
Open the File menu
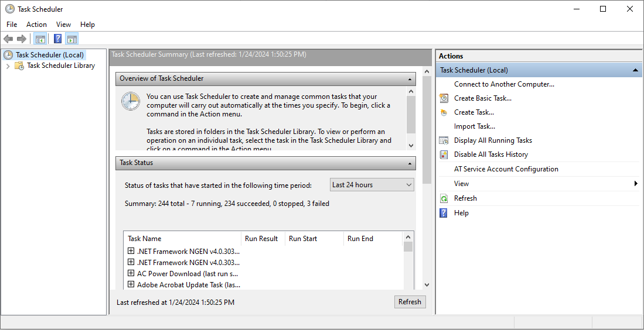click(12, 25)
